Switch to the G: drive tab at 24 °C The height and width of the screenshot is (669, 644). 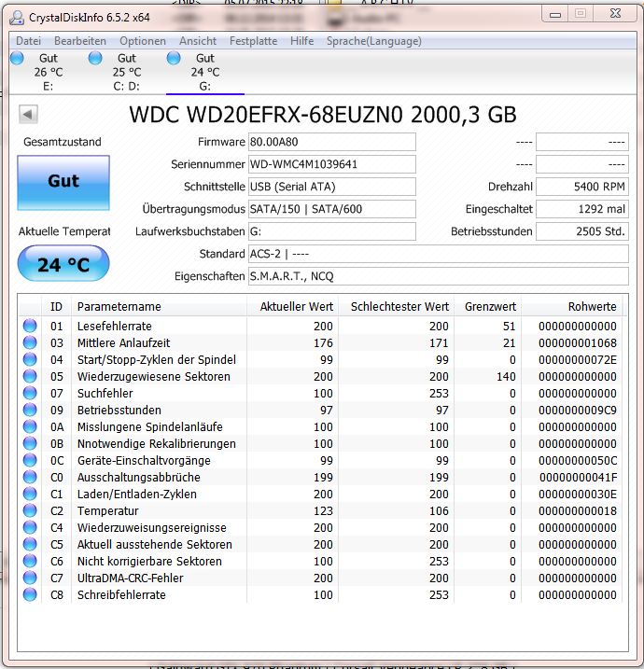pos(204,72)
